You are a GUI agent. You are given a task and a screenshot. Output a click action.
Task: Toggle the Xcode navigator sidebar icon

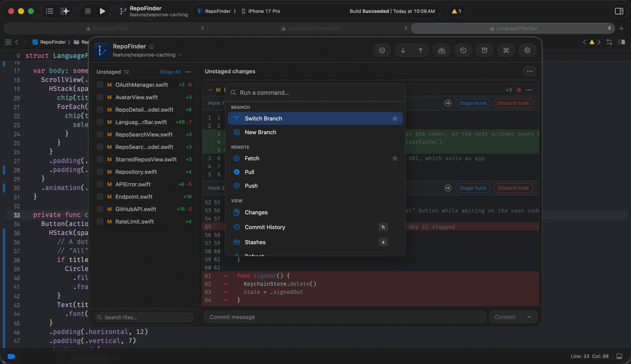tap(49, 11)
